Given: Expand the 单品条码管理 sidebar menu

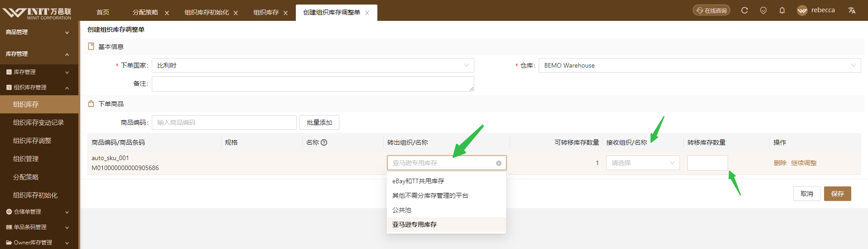Looking at the screenshot, I should point(39,227).
